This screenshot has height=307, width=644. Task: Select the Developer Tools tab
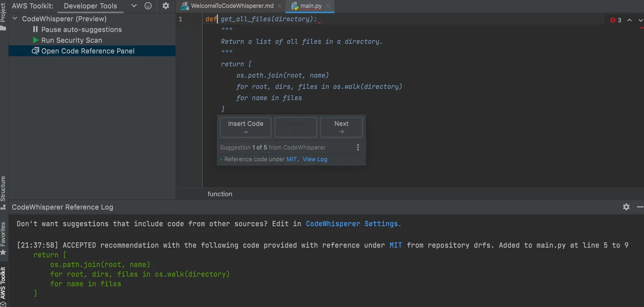pos(91,6)
